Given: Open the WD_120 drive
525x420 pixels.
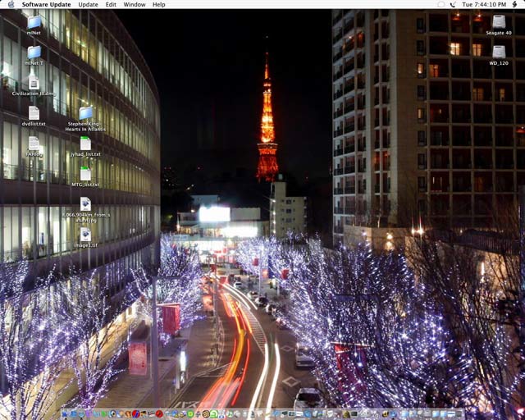Looking at the screenshot, I should coord(499,52).
